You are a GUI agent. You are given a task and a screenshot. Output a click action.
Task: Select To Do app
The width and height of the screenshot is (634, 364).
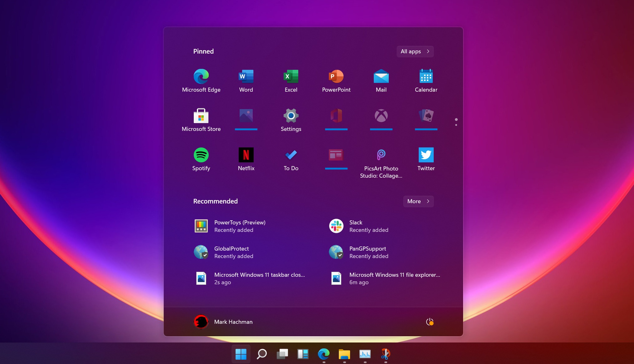click(290, 158)
